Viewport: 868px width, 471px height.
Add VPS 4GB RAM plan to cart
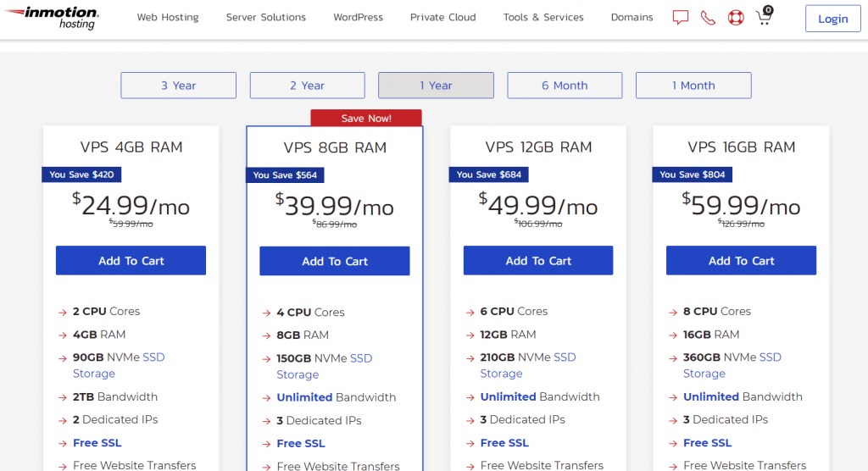tap(131, 261)
